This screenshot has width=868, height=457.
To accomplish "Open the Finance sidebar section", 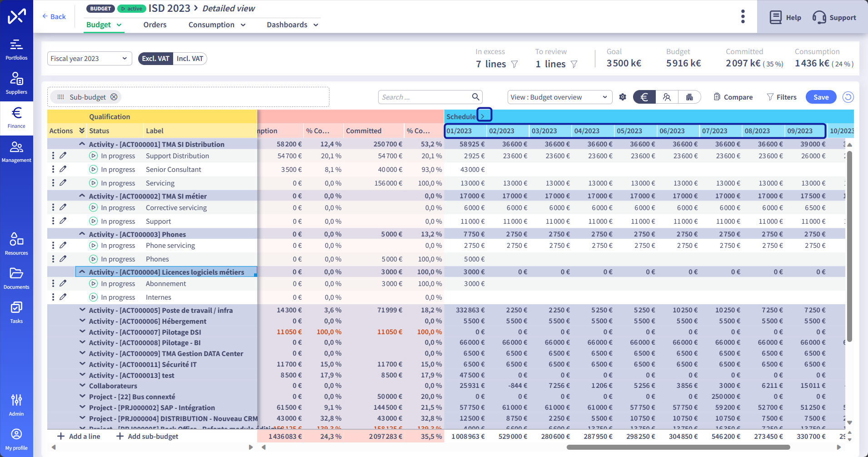I will (x=16, y=118).
